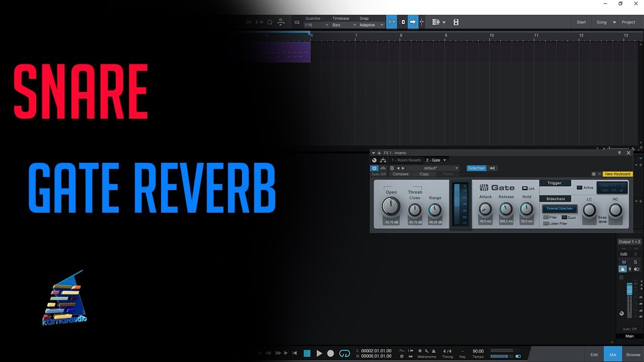
Task: Enable the Duck checkbox
Action: tap(565, 217)
